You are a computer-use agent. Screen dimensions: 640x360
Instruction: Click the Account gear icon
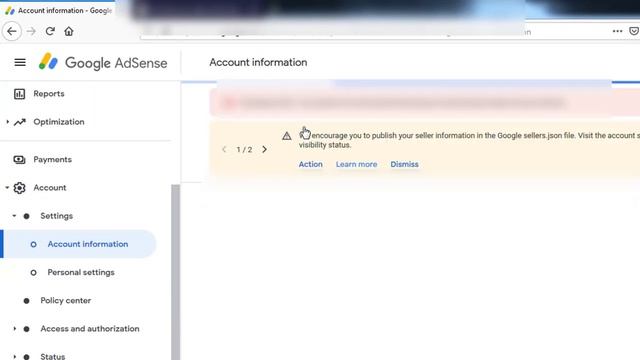19,188
